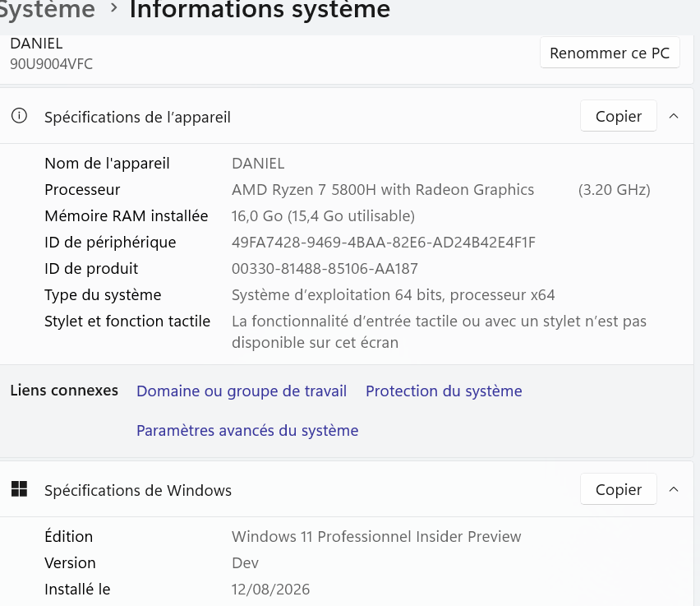Click the Type du système label

(x=103, y=295)
